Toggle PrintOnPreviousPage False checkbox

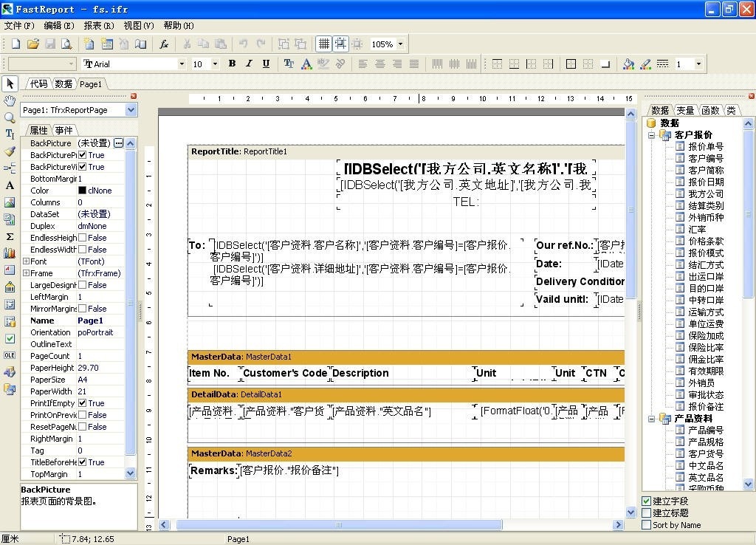pyautogui.click(x=83, y=415)
